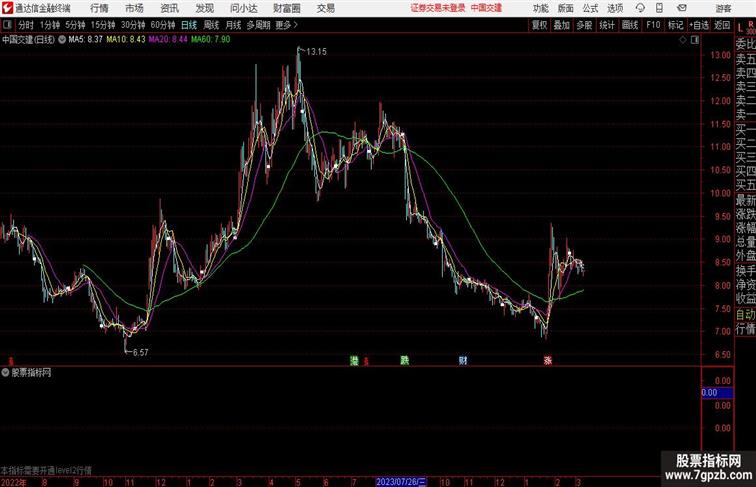Open the 交易 menu
Viewport: 756px width, 487px height.
325,8
